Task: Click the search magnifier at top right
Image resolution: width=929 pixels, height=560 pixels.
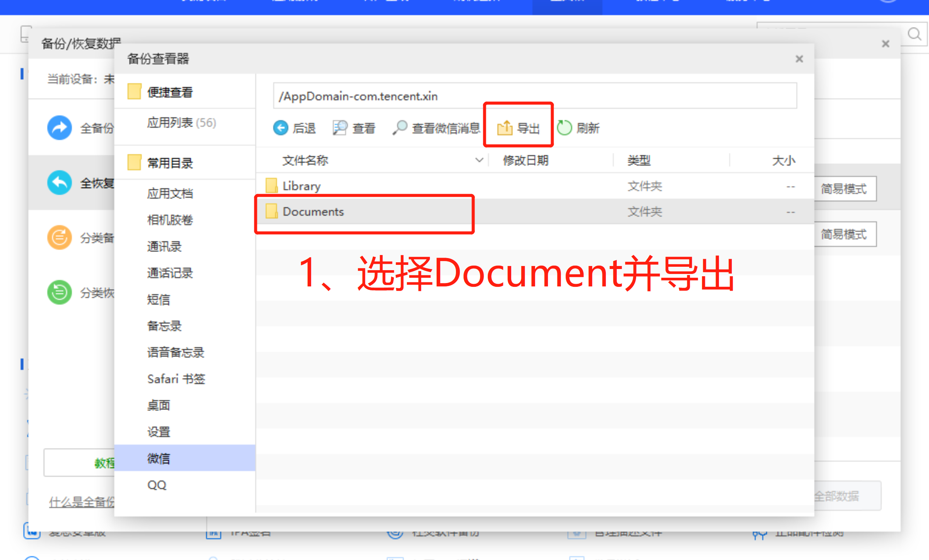Action: pyautogui.click(x=914, y=34)
